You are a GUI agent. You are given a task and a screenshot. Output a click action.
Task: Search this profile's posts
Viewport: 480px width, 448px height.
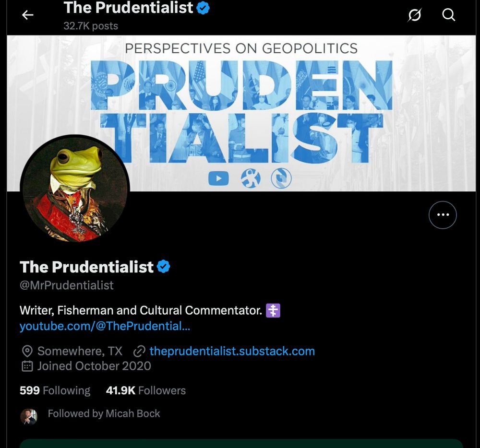coord(448,15)
